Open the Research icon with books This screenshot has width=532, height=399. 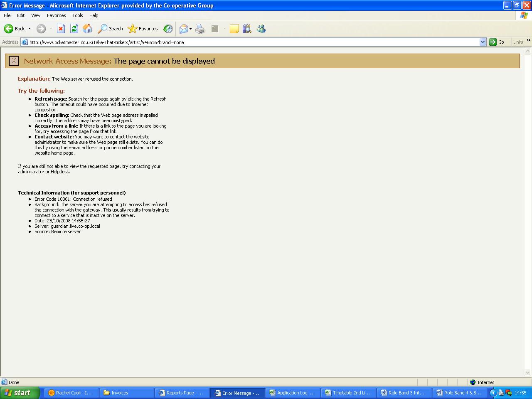pyautogui.click(x=247, y=29)
